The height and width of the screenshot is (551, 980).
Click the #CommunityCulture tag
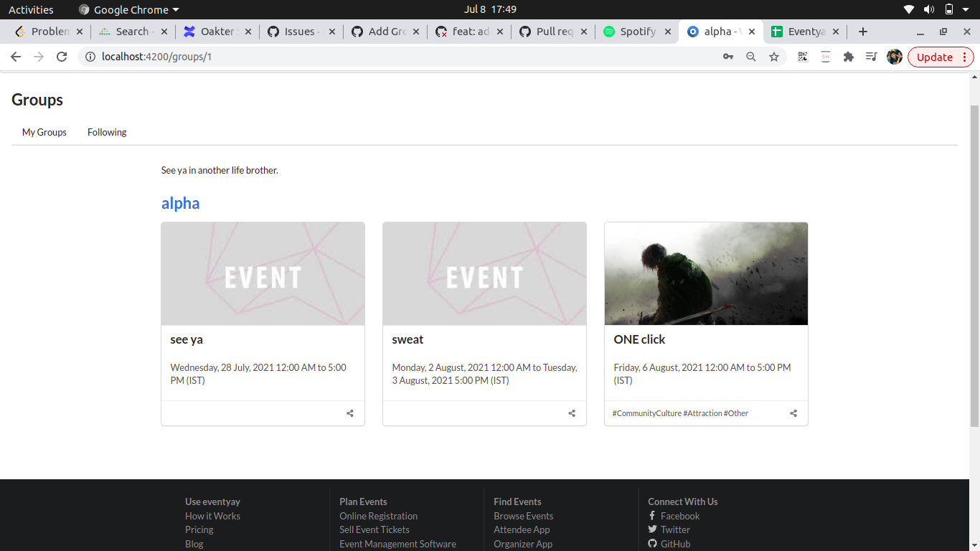(x=646, y=413)
